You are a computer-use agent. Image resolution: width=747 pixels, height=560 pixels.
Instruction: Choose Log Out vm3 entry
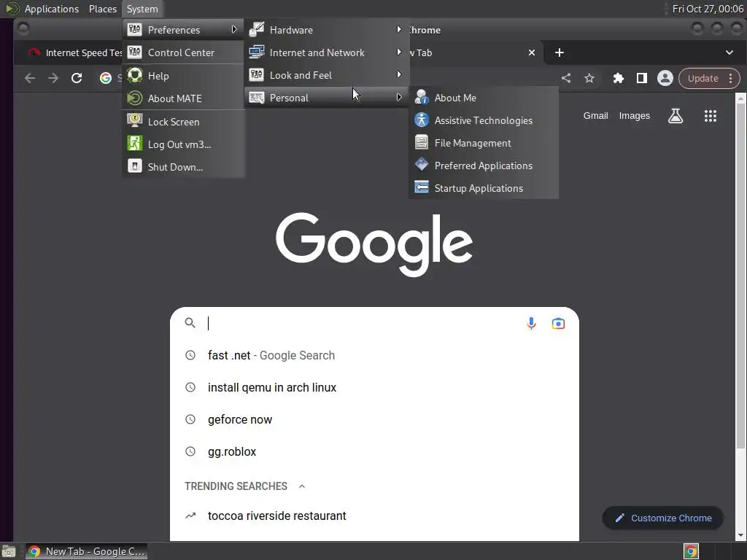(x=183, y=144)
